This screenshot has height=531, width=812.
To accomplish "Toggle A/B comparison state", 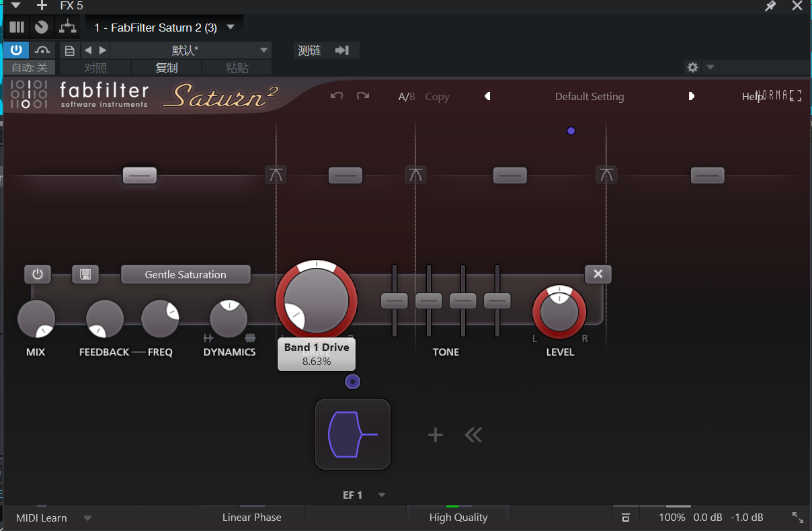I will coord(407,97).
